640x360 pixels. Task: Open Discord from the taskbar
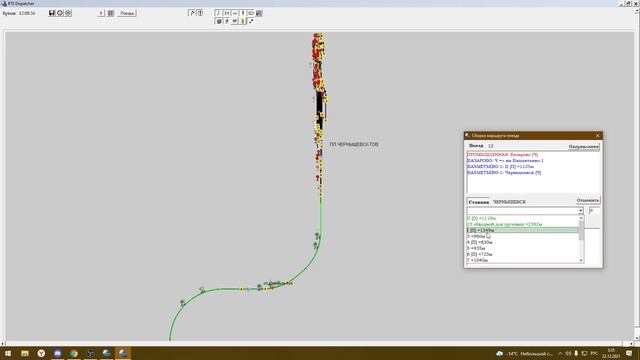point(58,353)
